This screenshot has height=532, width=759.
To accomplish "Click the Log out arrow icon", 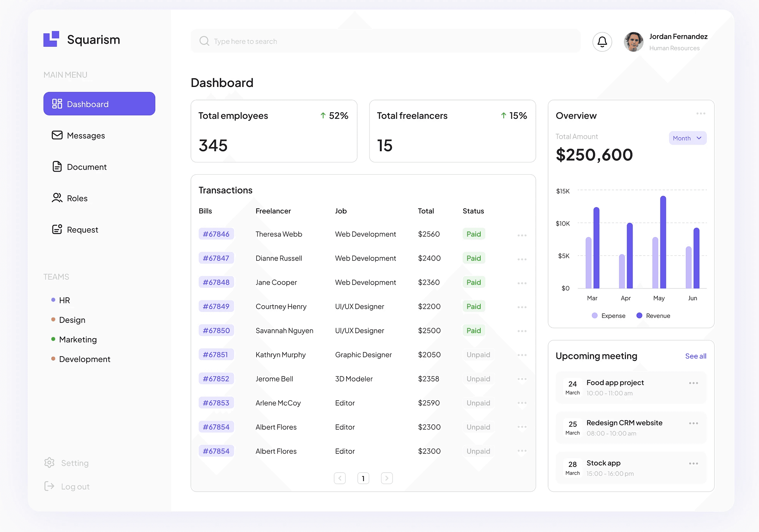I will pos(49,486).
